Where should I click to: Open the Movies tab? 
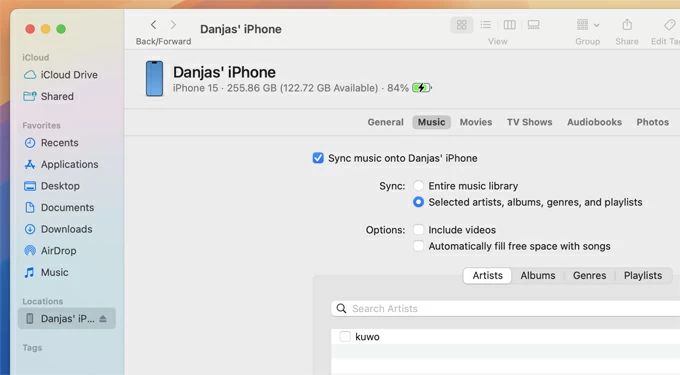point(476,122)
